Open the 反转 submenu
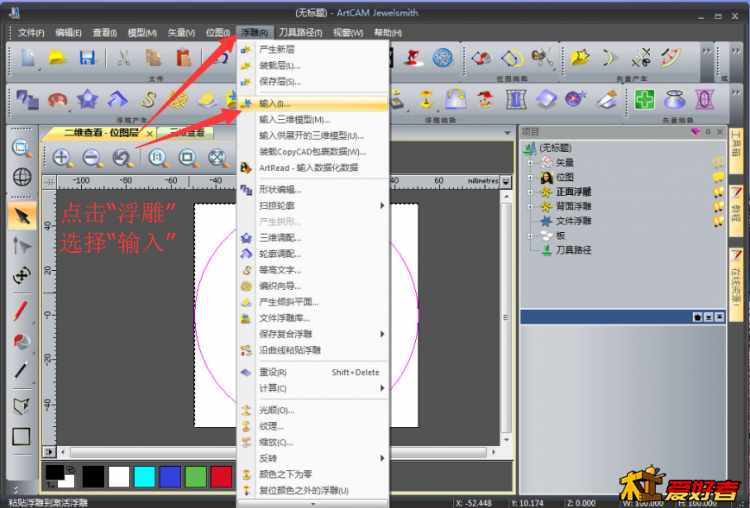 point(313,458)
